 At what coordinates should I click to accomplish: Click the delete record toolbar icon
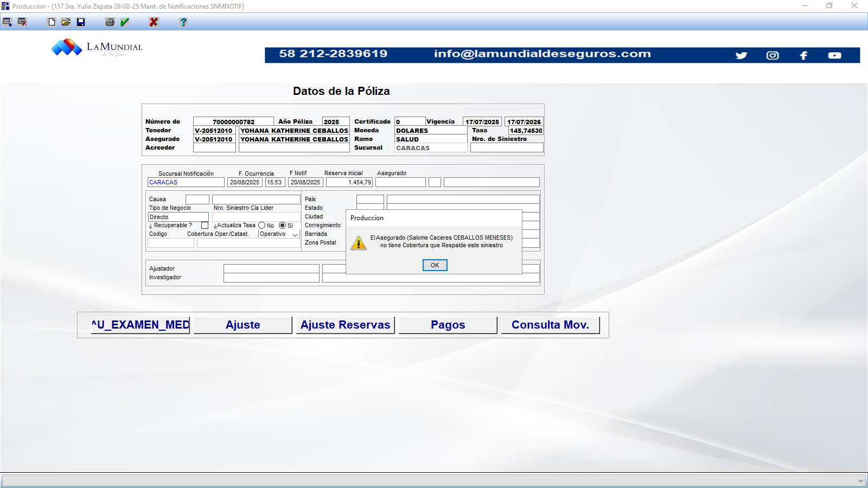[22, 22]
